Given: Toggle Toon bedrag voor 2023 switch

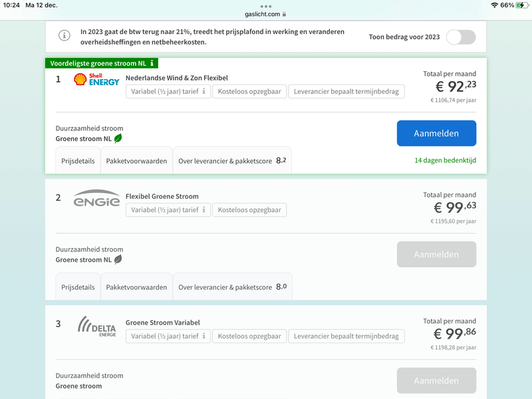Looking at the screenshot, I should [x=461, y=37].
